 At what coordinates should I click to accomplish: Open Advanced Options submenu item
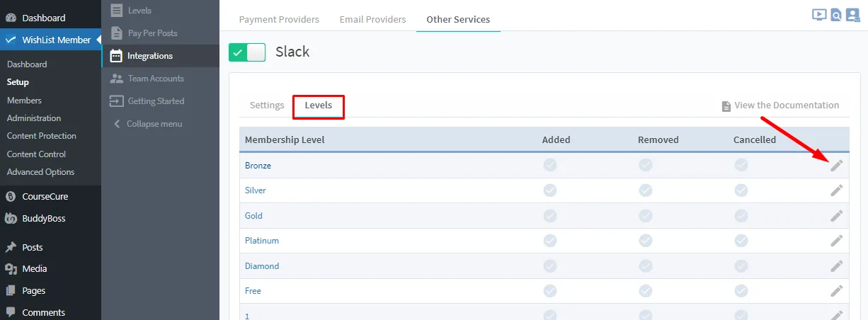[40, 172]
